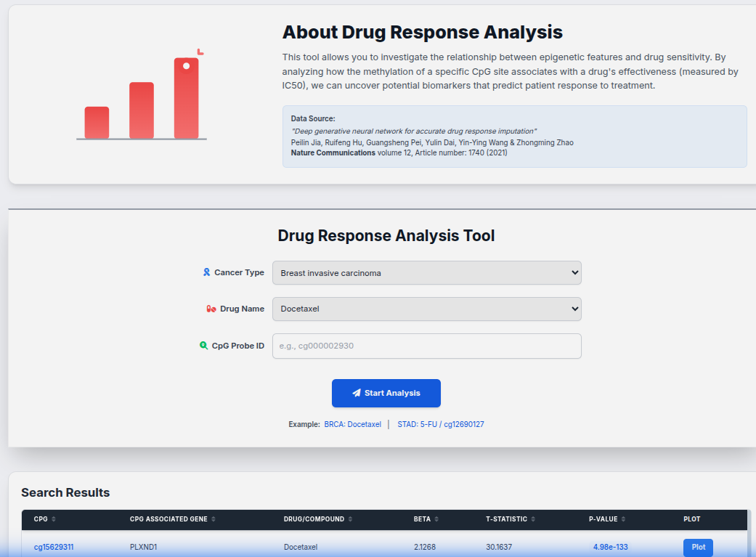Open the cg15629311 CpG link
The height and width of the screenshot is (557, 756).
tap(54, 547)
